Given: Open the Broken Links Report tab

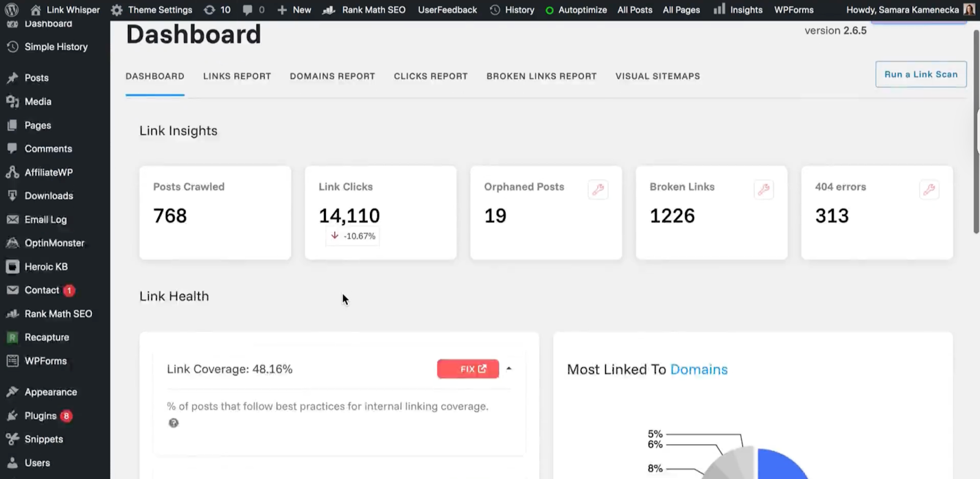Looking at the screenshot, I should [541, 76].
